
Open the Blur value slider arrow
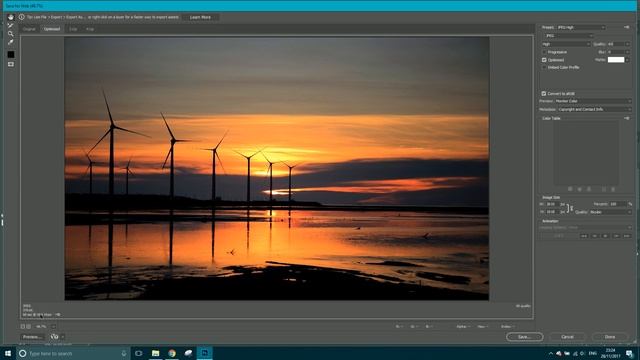click(x=627, y=52)
